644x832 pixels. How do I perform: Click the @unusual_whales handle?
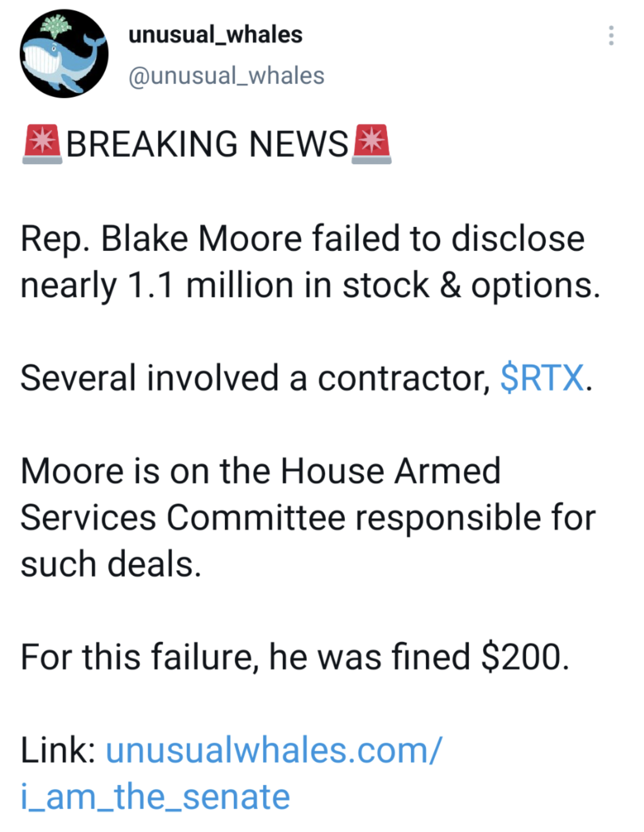(226, 76)
